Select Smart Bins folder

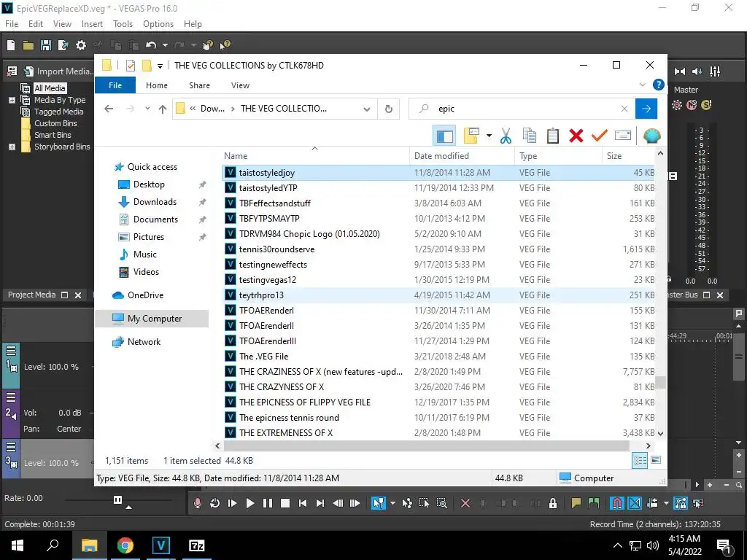point(53,135)
